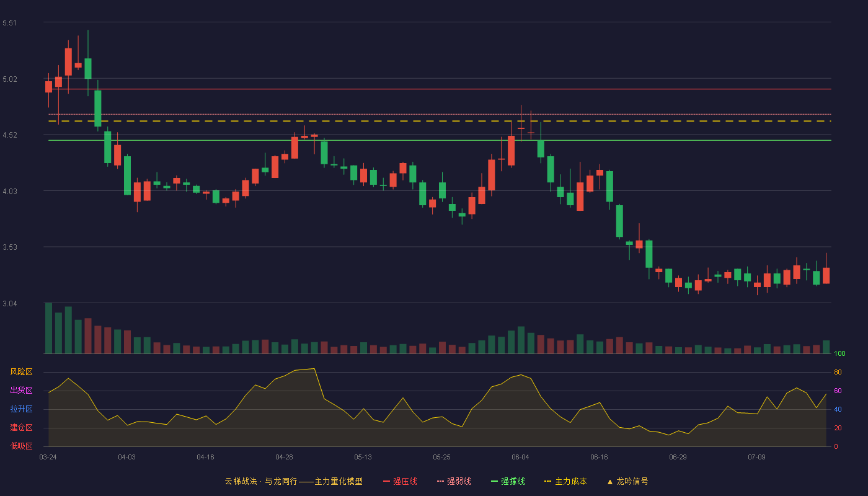Screen dimensions: 868x496
Task: Click the magenta 60 indicator axis value
Action: click(x=838, y=391)
